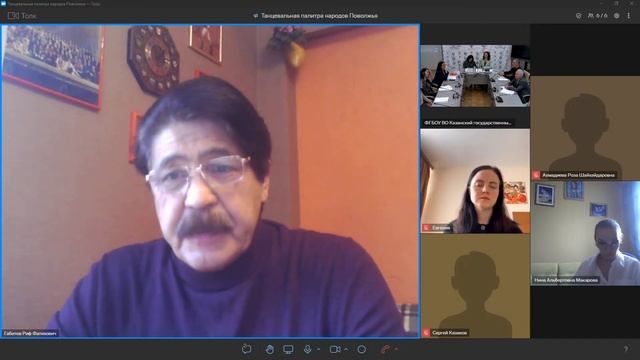The width and height of the screenshot is (640, 360).
Task: Open arrow beside red hang-up icon
Action: point(396,349)
